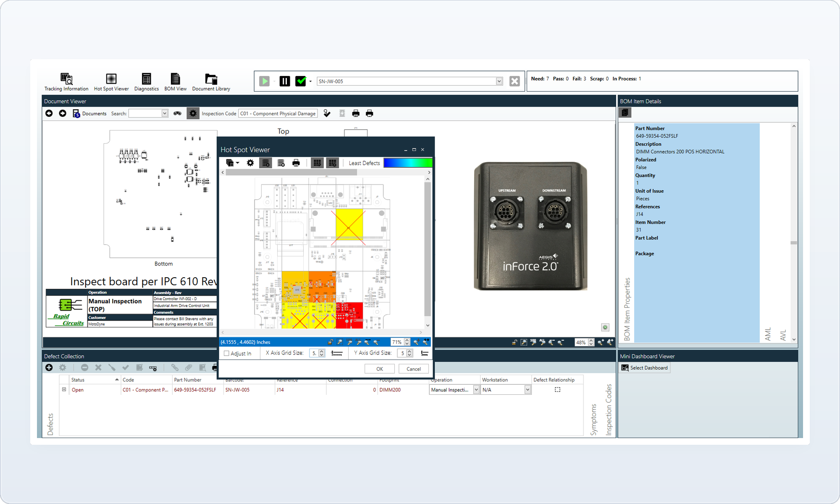The height and width of the screenshot is (504, 840).
Task: Launch Hot Spot Viewer from the main toolbar
Action: (111, 82)
